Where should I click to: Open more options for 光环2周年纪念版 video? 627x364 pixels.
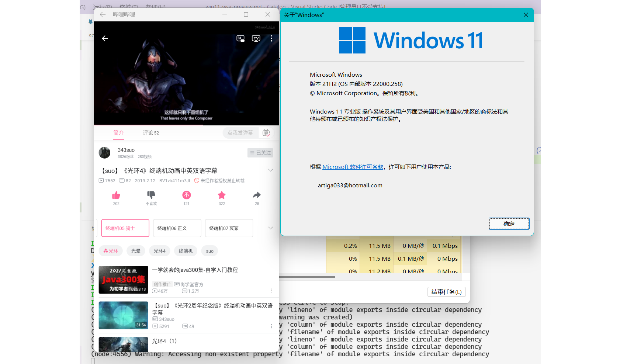[x=271, y=326]
